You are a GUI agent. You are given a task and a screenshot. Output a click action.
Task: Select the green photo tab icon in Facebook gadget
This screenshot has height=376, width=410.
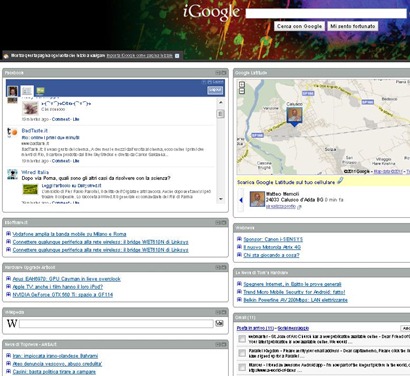40,91
